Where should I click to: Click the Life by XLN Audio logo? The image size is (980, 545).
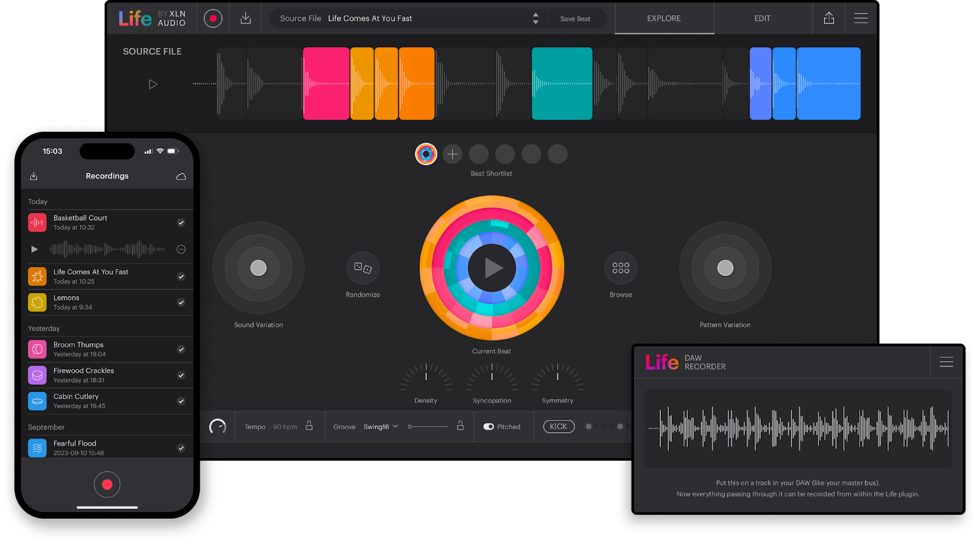tap(152, 18)
